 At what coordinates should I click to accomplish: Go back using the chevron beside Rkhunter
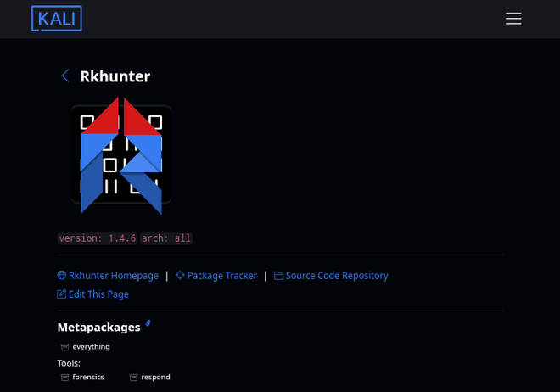(x=65, y=76)
